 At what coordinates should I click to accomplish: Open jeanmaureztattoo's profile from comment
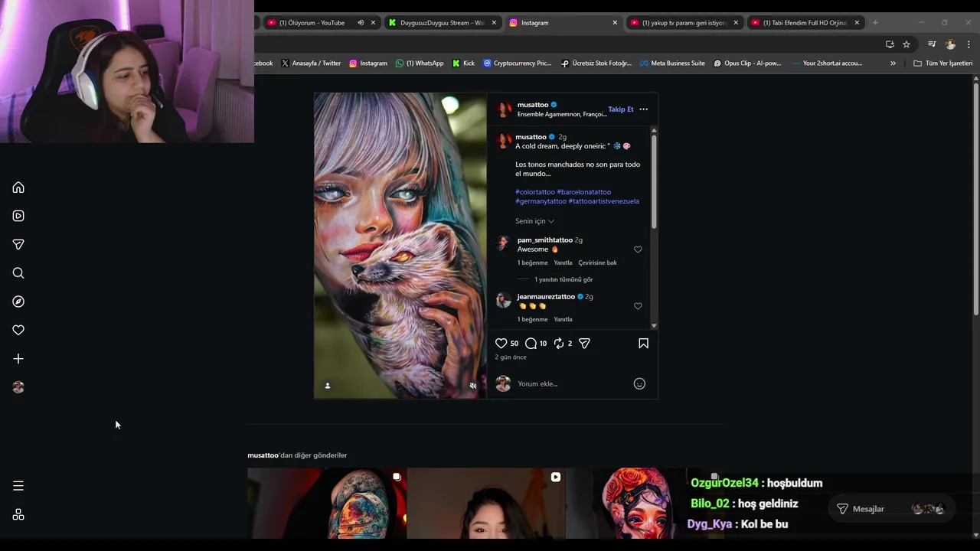[546, 297]
